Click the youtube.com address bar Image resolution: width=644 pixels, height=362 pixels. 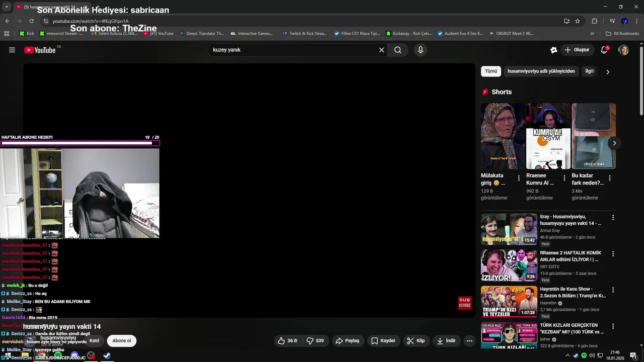coord(302,21)
